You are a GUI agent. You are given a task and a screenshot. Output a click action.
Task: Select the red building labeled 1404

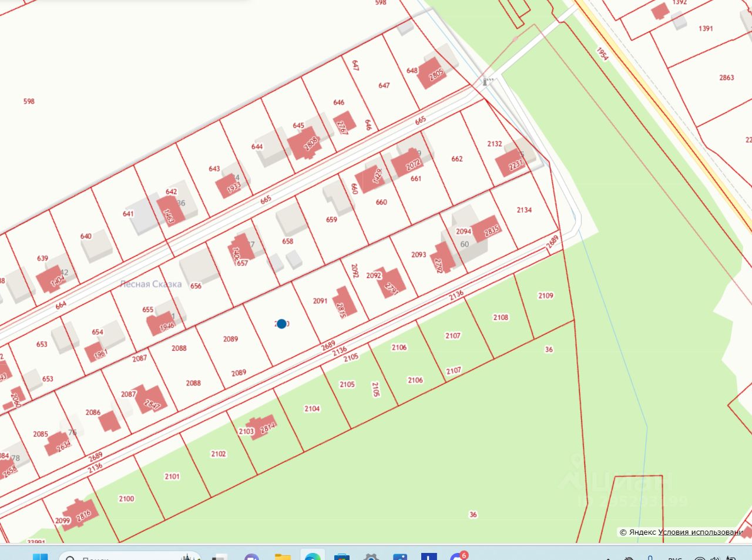click(51, 279)
